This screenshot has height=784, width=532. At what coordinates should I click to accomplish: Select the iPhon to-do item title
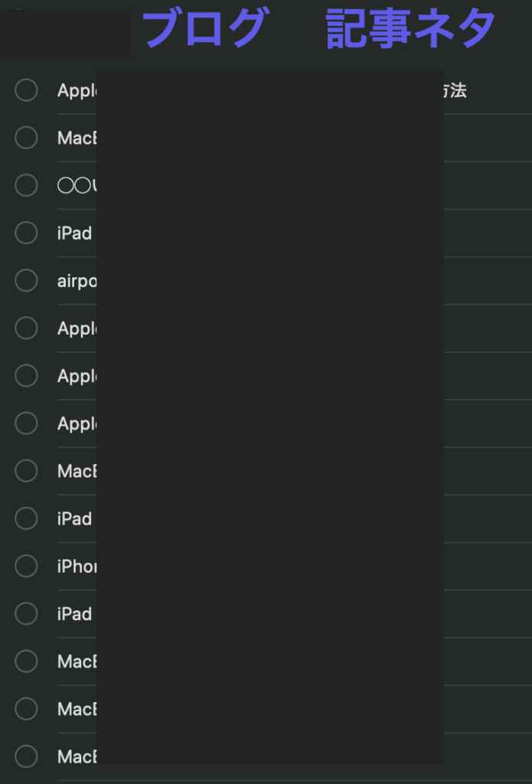77,567
